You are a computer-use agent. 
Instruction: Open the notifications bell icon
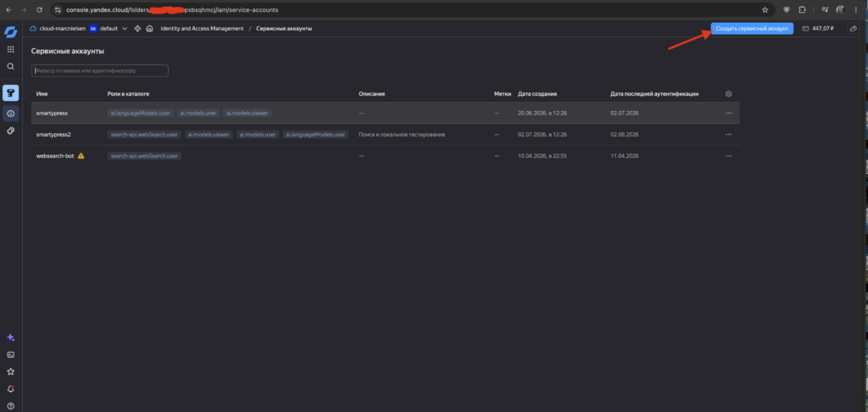(x=10, y=389)
